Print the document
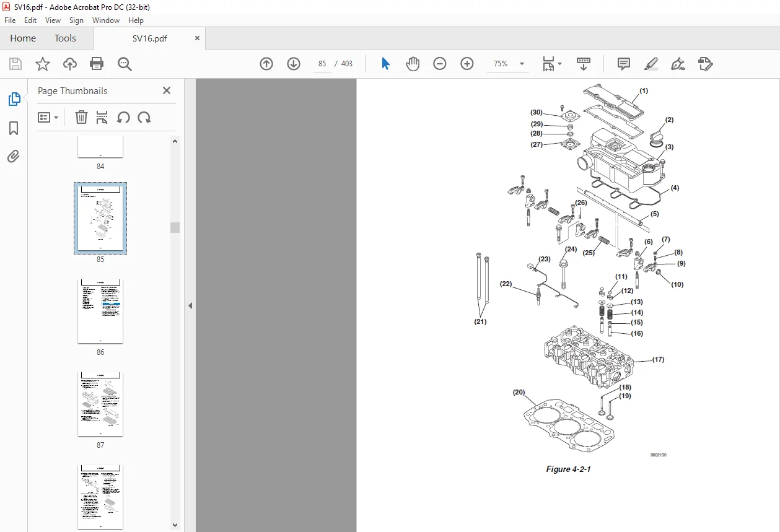Viewport: 780px width, 532px height. point(97,64)
